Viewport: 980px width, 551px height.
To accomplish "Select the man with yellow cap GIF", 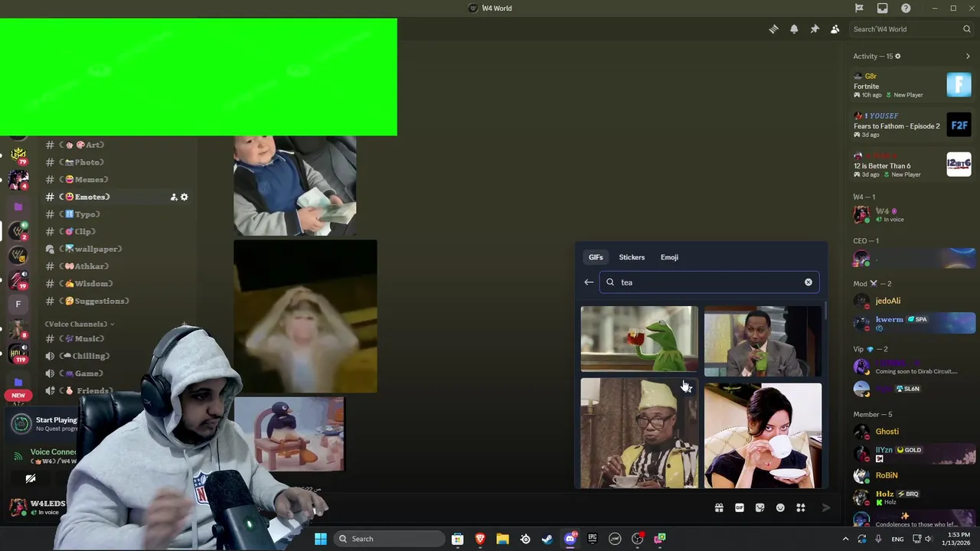I will pyautogui.click(x=639, y=433).
